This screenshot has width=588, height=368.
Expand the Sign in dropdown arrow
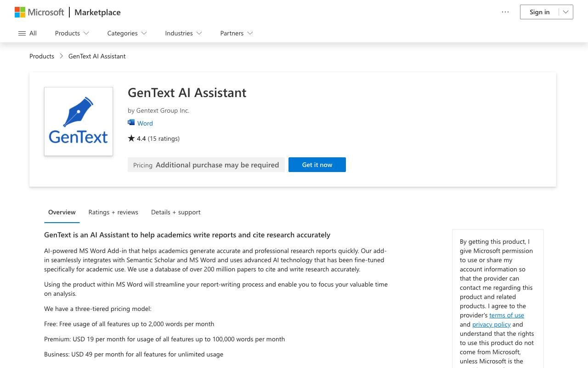point(566,12)
